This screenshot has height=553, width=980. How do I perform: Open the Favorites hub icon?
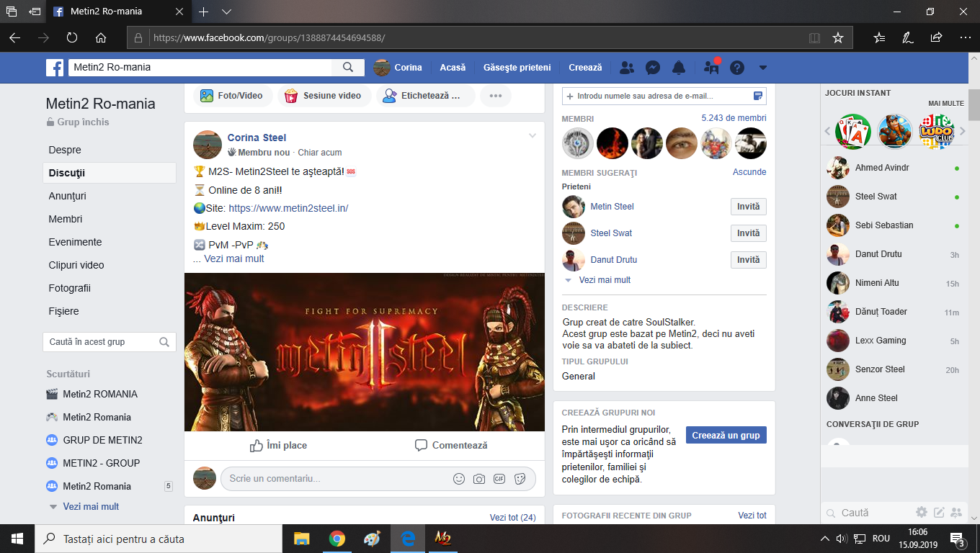[x=879, y=37]
